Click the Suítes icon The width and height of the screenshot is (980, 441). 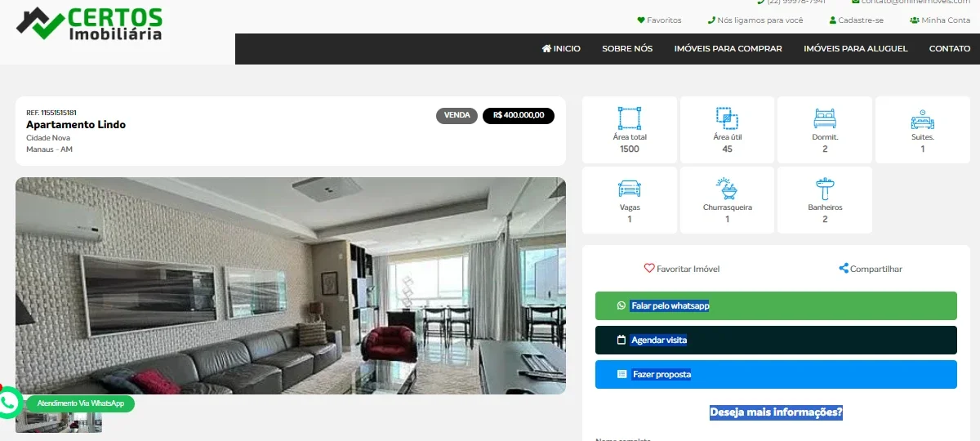(923, 119)
